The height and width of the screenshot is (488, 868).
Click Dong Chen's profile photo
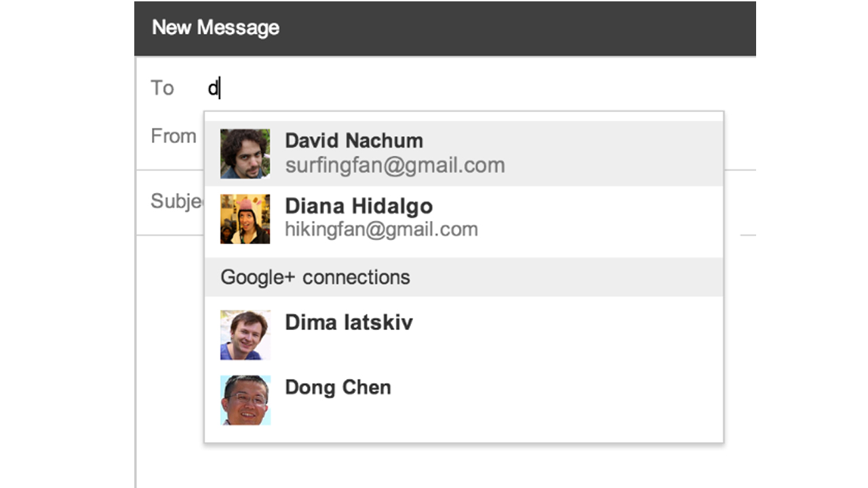[245, 400]
